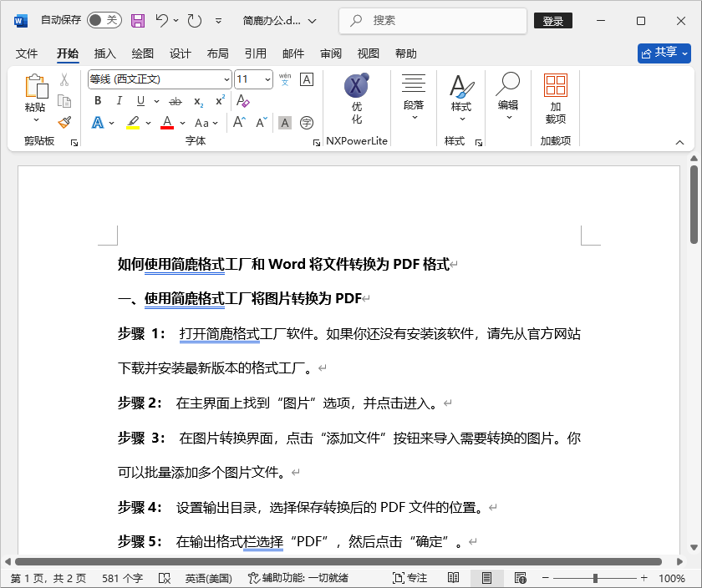Screen dimensions: 702x588
Task: Open the 审阅 ribbon tab
Action: pos(330,53)
